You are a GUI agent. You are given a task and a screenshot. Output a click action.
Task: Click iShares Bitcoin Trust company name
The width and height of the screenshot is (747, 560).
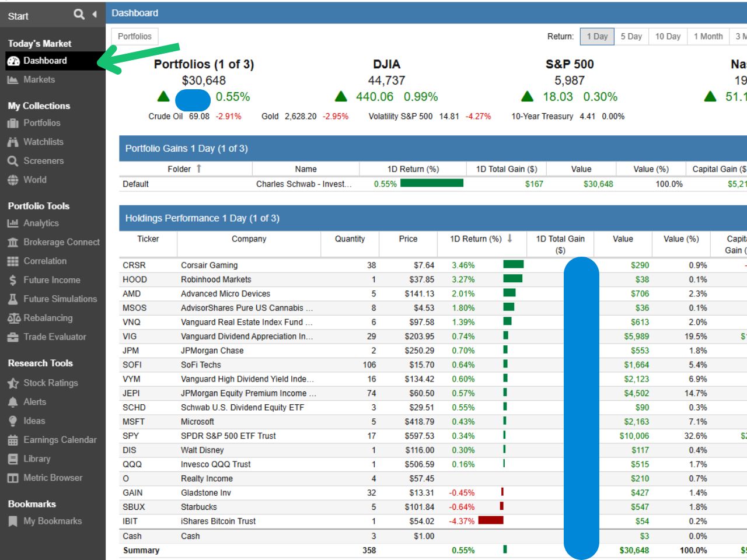click(x=218, y=521)
